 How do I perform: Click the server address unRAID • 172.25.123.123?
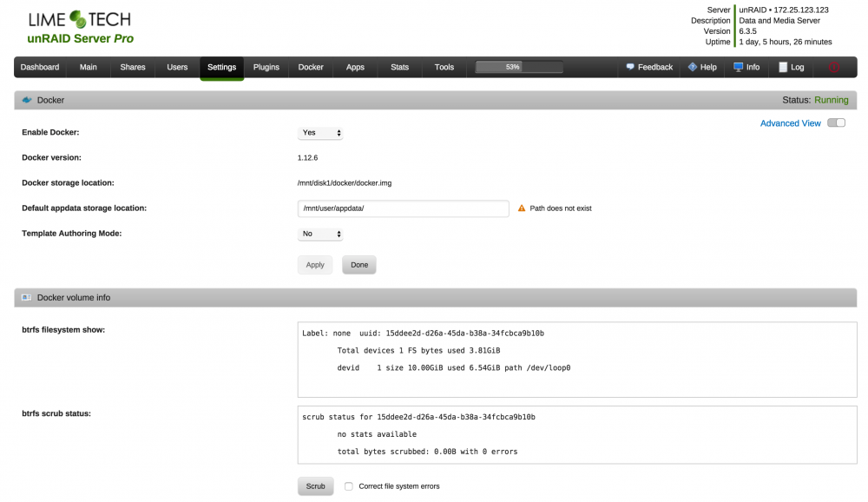tap(784, 10)
